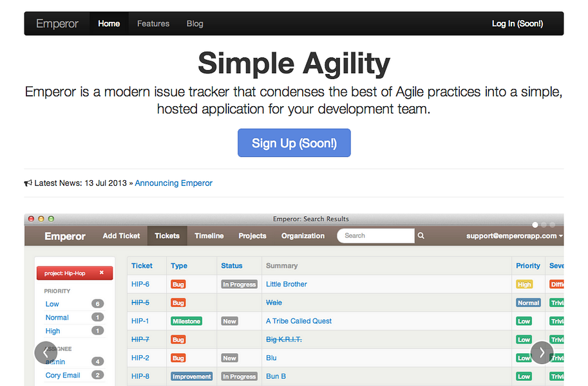Click the green zoom dot in screenshot
The width and height of the screenshot is (588, 386).
pyautogui.click(x=51, y=219)
